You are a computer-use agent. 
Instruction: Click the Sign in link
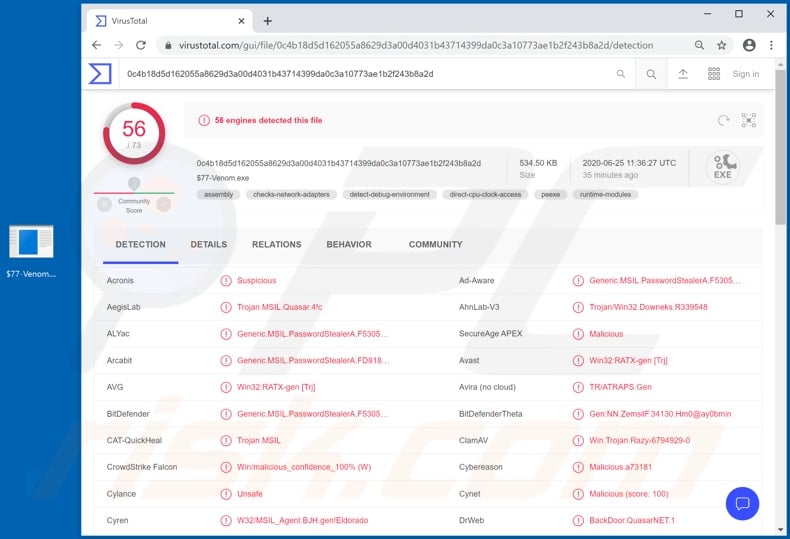coord(746,74)
